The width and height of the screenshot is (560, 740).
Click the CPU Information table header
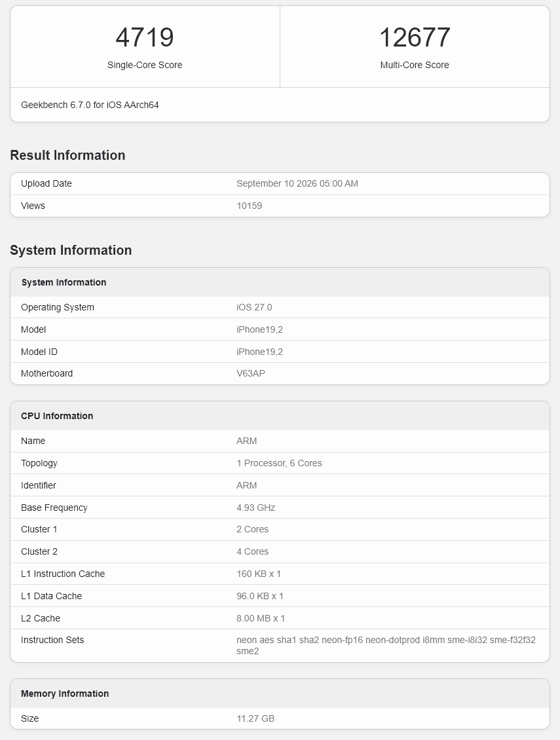click(57, 416)
